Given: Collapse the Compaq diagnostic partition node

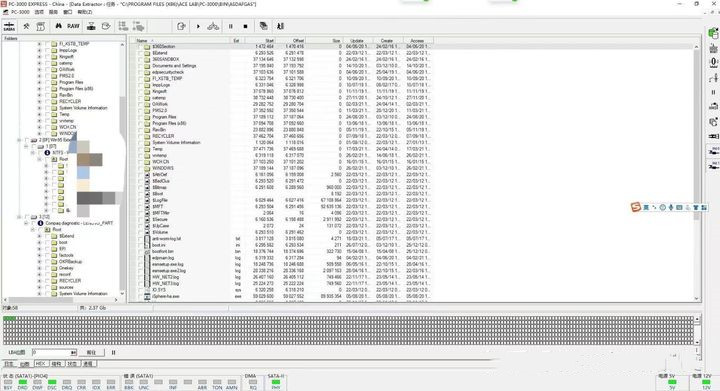Looking at the screenshot, I should coord(26,223).
